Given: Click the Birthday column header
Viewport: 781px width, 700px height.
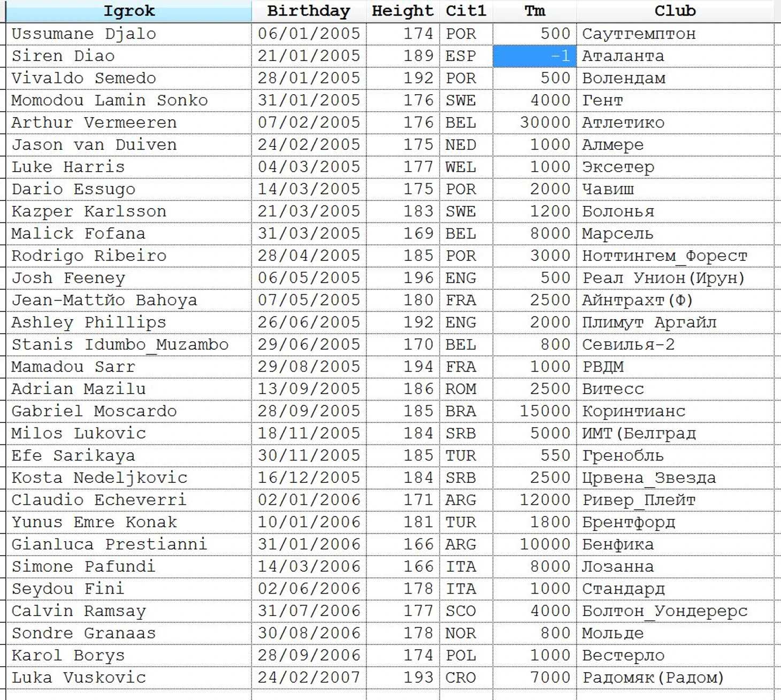Looking at the screenshot, I should click(x=309, y=11).
